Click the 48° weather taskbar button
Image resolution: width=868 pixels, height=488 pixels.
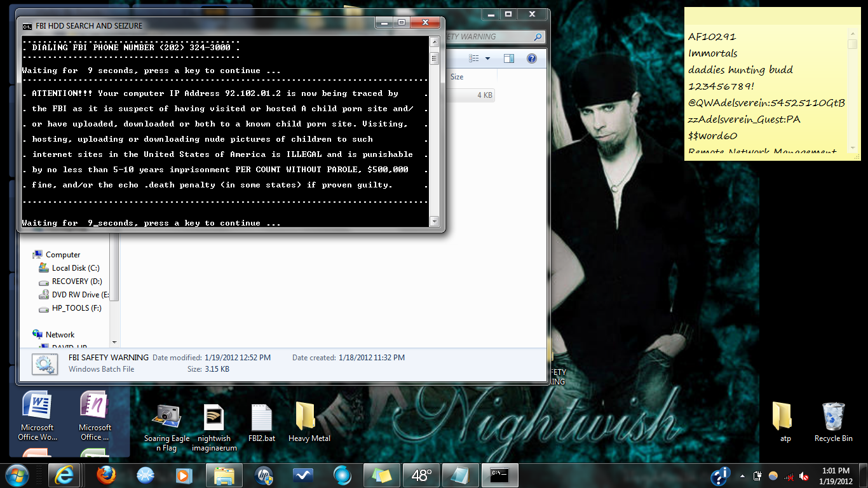point(421,475)
